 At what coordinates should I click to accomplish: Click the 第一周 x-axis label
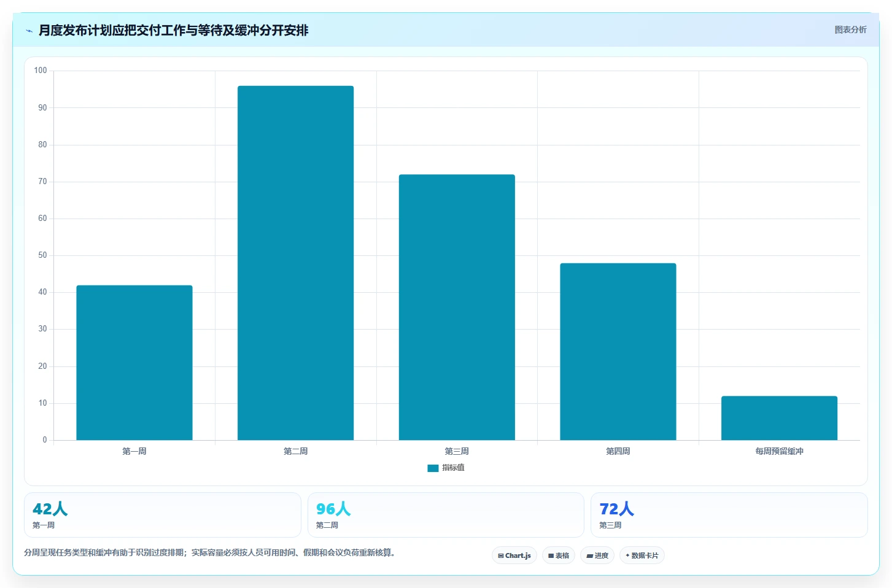pyautogui.click(x=134, y=451)
